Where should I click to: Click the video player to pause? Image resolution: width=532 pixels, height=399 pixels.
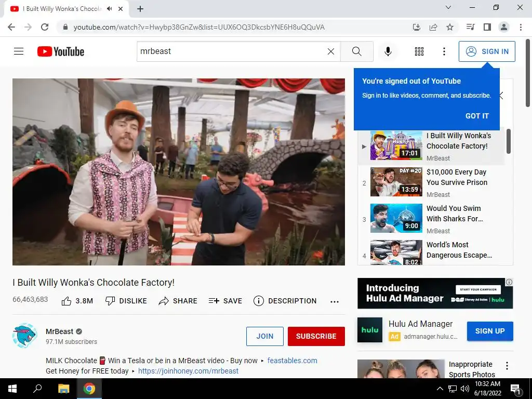[179, 171]
